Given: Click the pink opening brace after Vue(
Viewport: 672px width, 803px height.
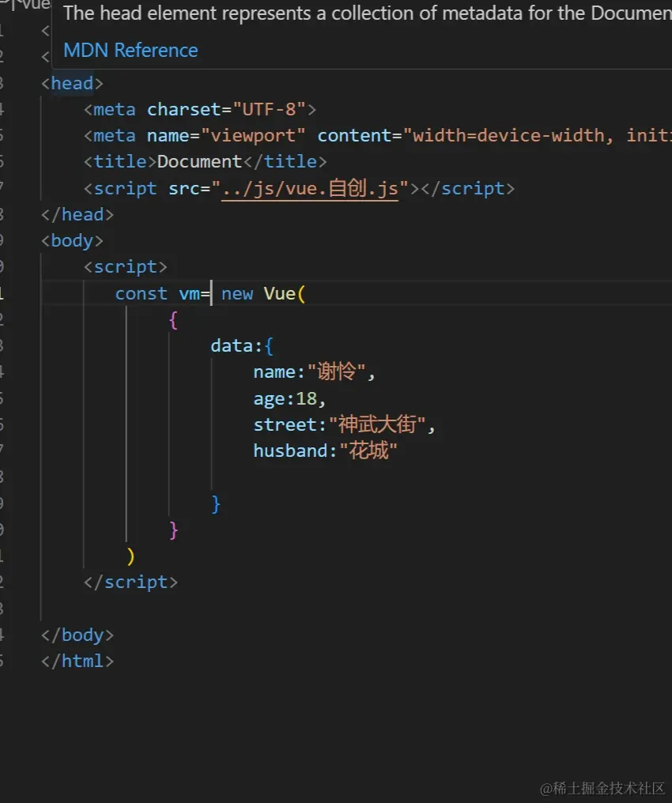Looking at the screenshot, I should [x=174, y=321].
